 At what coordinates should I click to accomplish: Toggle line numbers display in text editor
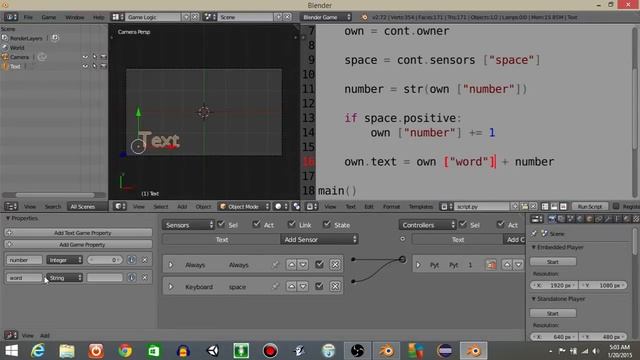point(545,207)
